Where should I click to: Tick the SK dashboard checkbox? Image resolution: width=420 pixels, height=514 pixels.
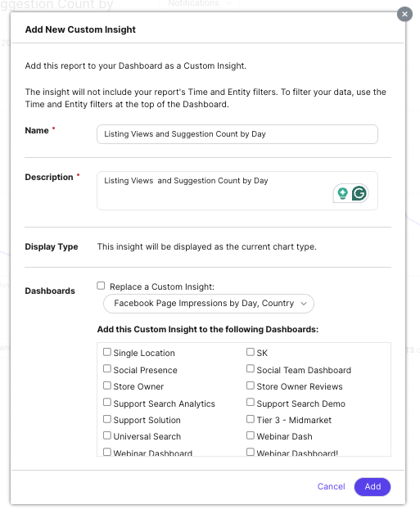click(251, 352)
